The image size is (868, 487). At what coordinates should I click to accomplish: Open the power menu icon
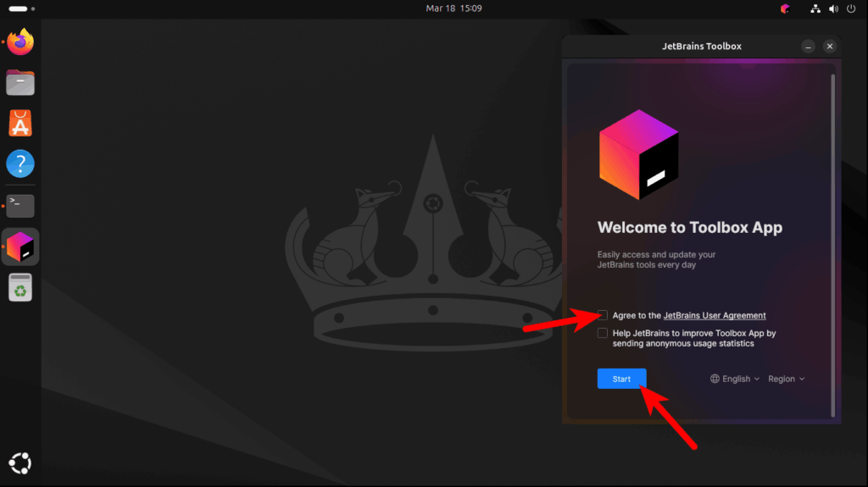851,8
